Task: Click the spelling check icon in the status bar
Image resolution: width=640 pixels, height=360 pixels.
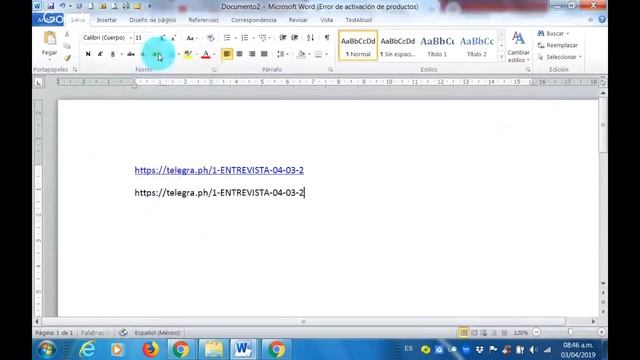Action: (123, 333)
